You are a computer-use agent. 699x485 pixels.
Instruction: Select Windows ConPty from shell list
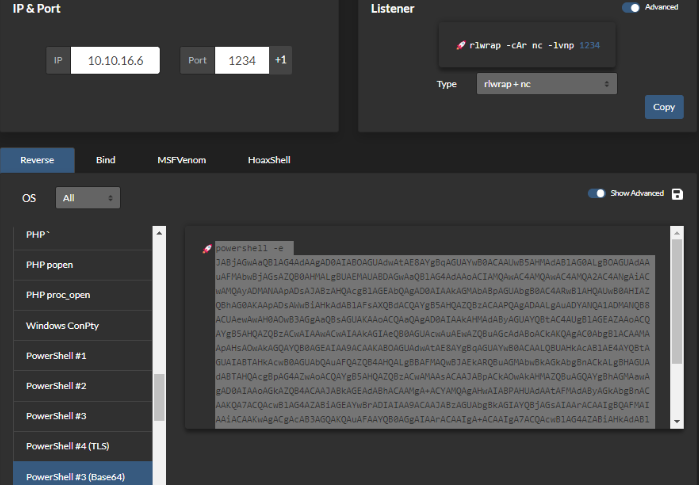(64, 325)
